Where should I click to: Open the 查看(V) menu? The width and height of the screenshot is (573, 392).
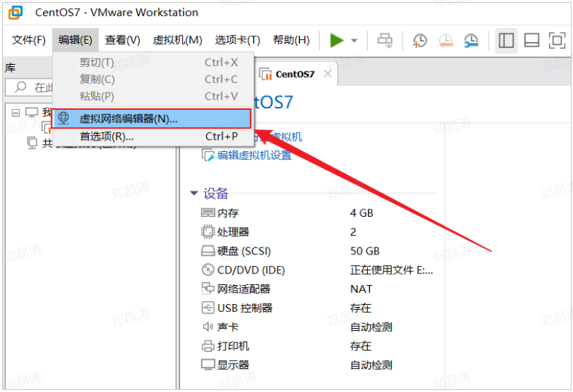122,40
